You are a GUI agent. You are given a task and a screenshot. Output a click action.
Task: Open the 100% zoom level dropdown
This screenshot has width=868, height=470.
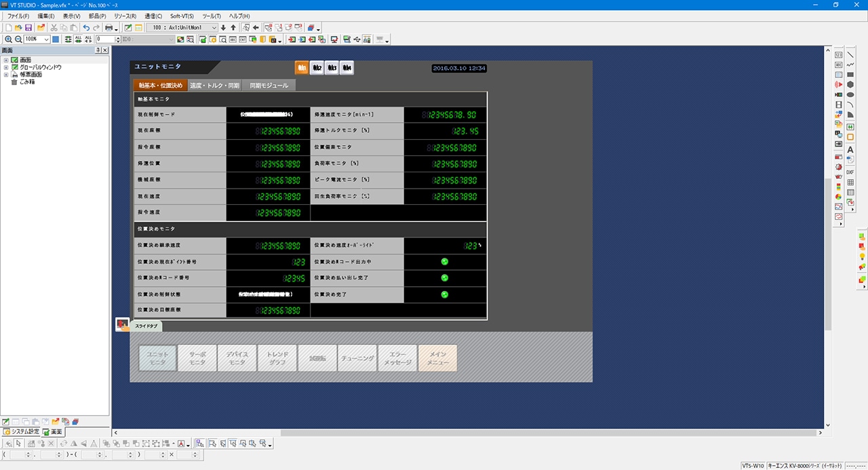[x=46, y=39]
